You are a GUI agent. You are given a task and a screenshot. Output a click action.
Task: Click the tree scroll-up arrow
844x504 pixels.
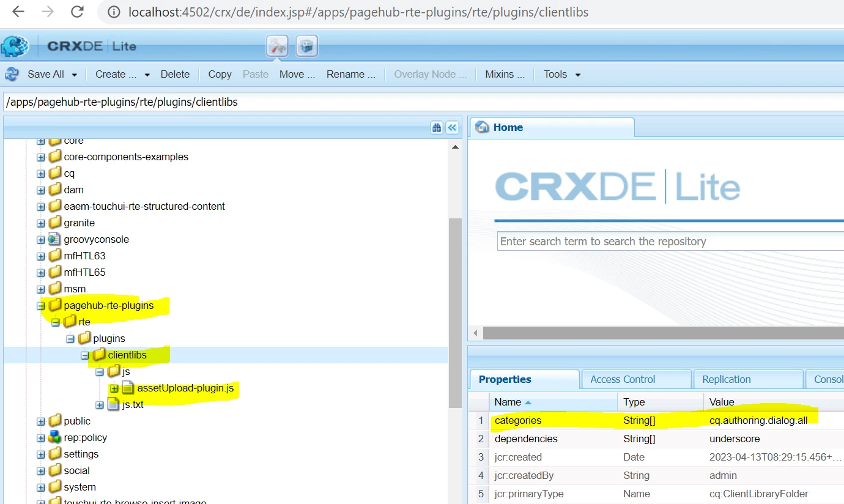click(455, 147)
